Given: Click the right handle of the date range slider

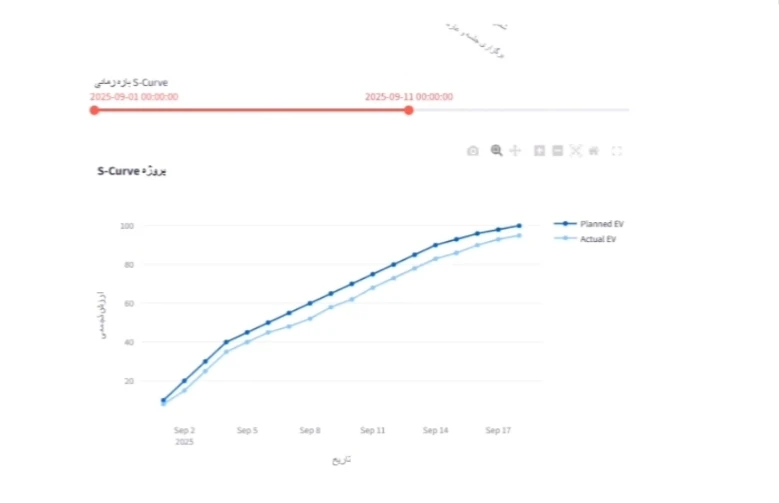Looking at the screenshot, I should (x=408, y=110).
